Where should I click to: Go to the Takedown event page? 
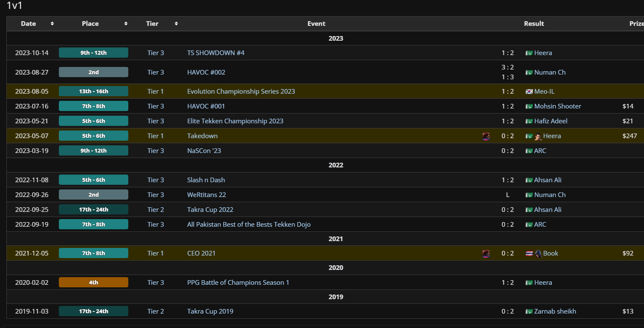click(x=202, y=136)
